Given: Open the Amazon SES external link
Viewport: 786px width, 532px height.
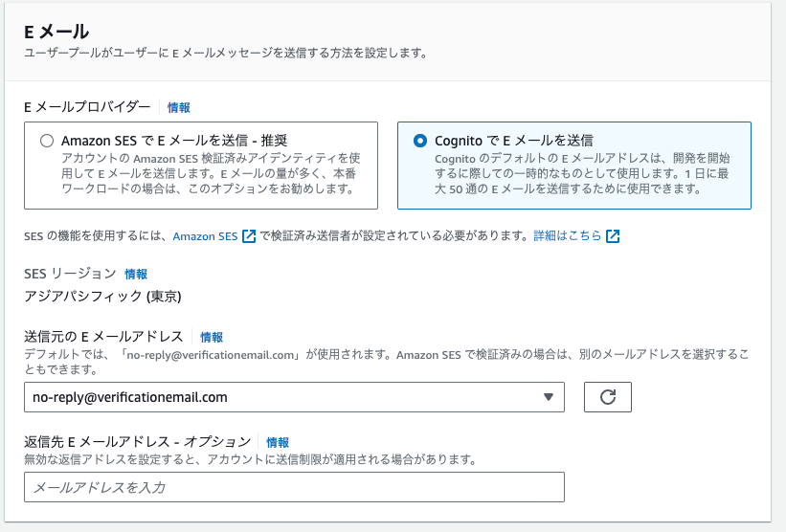Looking at the screenshot, I should tap(205, 236).
